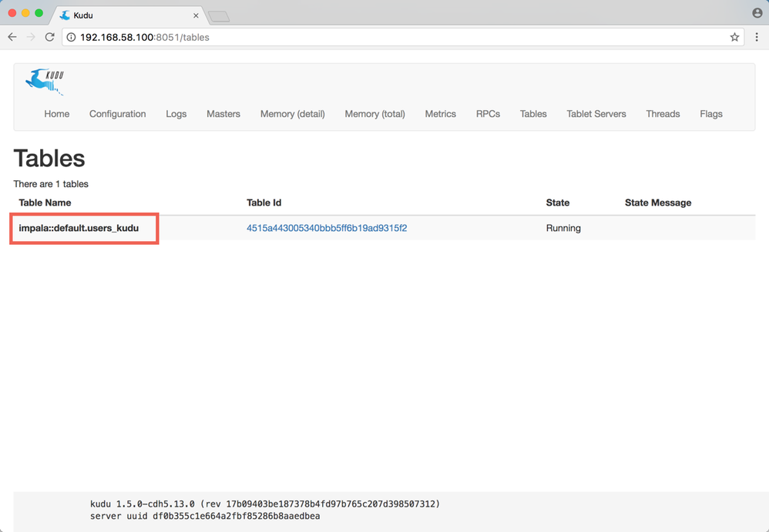Click the Tables page heading
Viewport: 769px width, 532px height.
tap(49, 158)
